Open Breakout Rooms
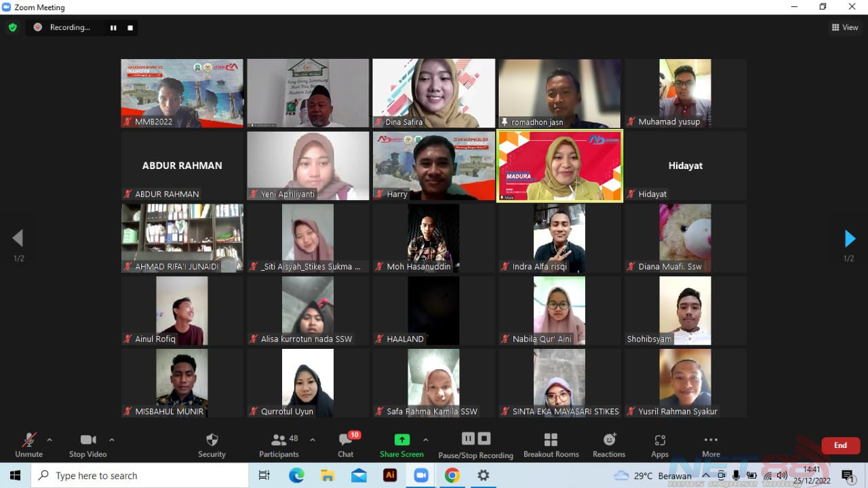 click(551, 445)
